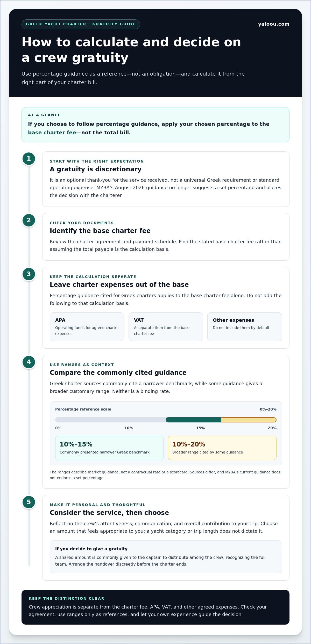The width and height of the screenshot is (311, 644).
Task: Select the APA expense card
Action: pos(87,327)
